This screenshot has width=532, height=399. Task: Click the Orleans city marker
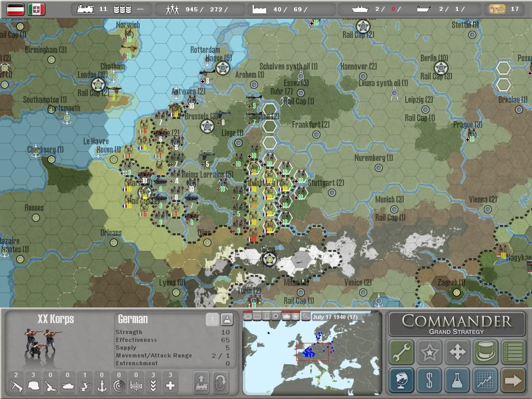click(114, 243)
